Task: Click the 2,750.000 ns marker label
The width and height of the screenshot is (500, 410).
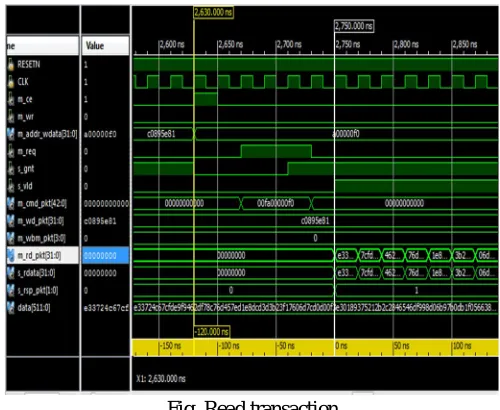Action: tap(354, 26)
